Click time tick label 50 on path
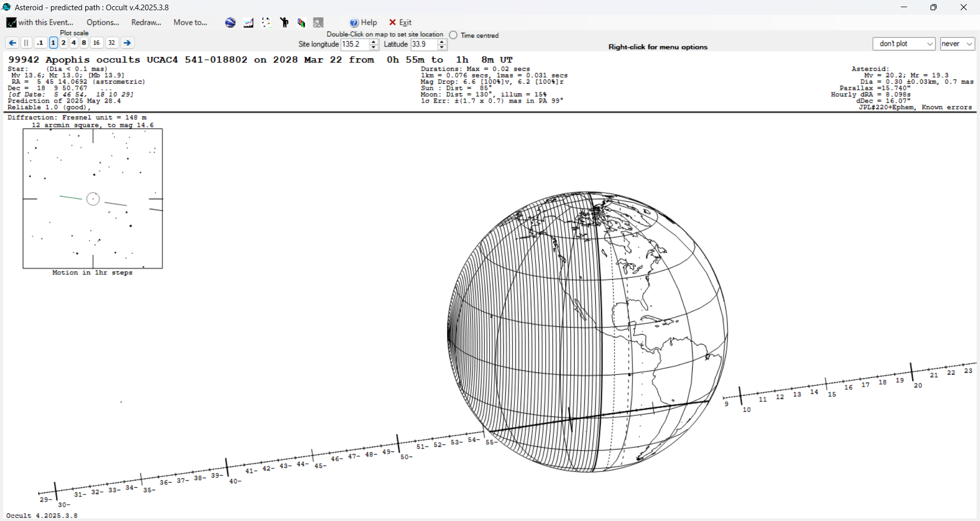This screenshot has height=521, width=980. [x=406, y=457]
